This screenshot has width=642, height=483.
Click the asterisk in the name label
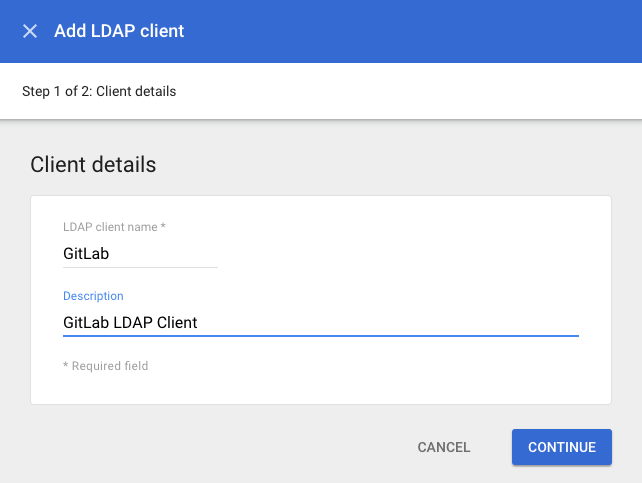coord(163,227)
